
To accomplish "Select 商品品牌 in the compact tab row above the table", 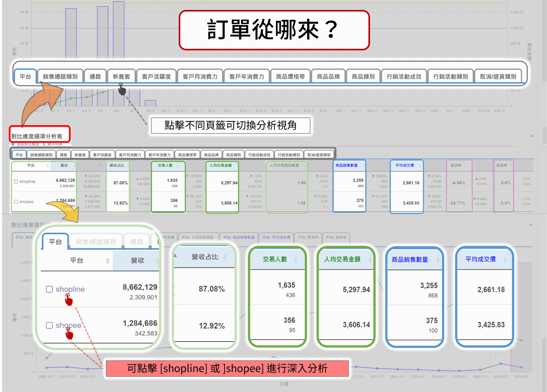I will (211, 155).
